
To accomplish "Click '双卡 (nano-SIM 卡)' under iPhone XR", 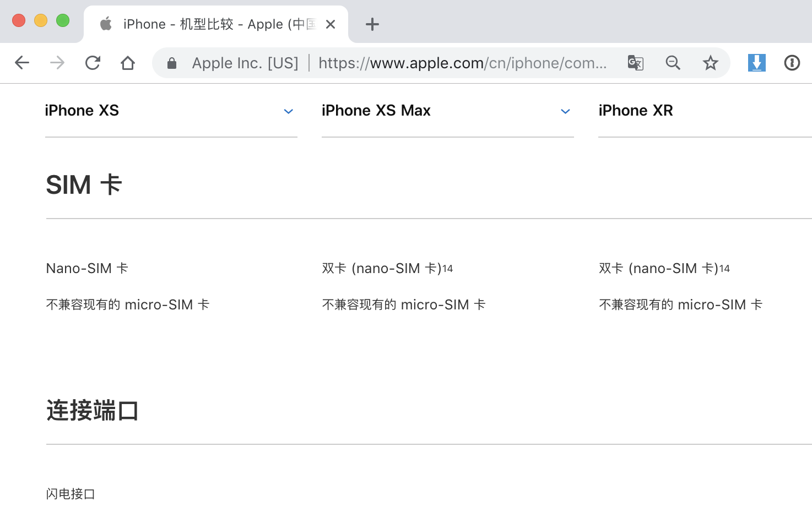I will click(x=659, y=269).
